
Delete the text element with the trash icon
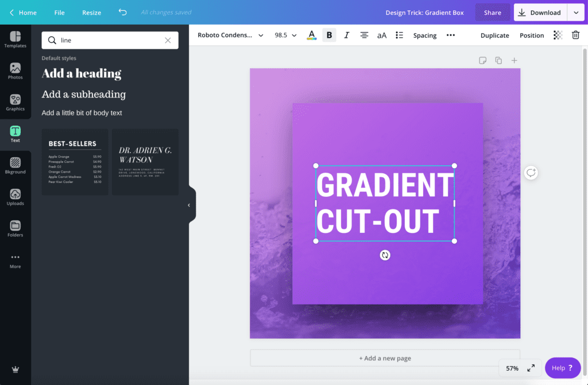575,35
